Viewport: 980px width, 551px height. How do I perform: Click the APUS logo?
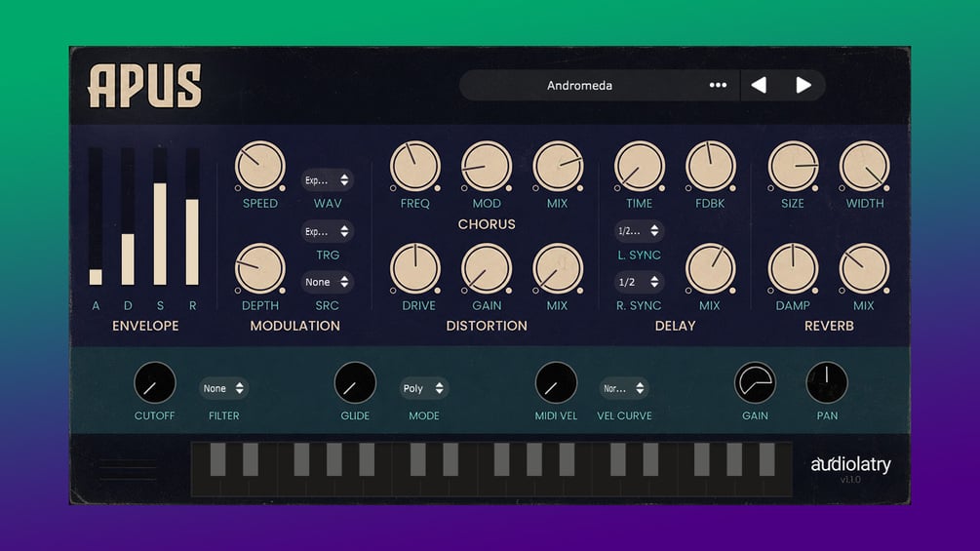click(145, 86)
